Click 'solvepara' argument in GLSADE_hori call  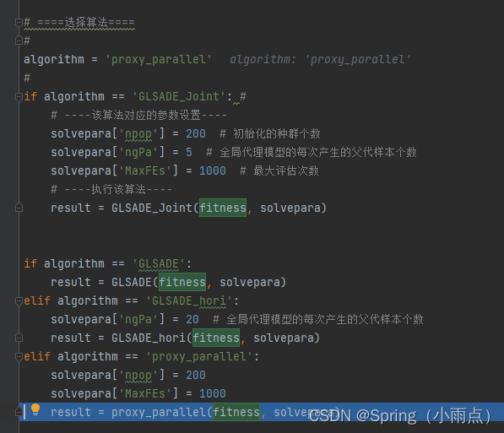[284, 338]
